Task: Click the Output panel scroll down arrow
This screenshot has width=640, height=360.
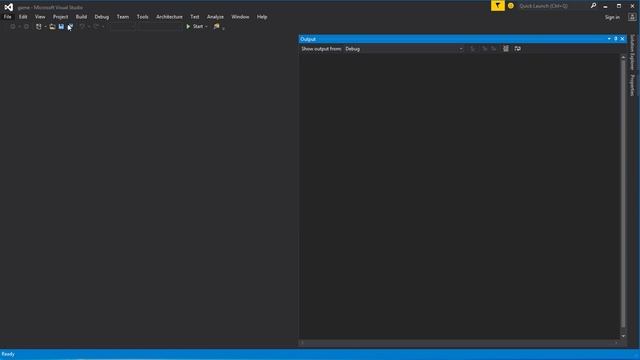Action: tap(623, 336)
